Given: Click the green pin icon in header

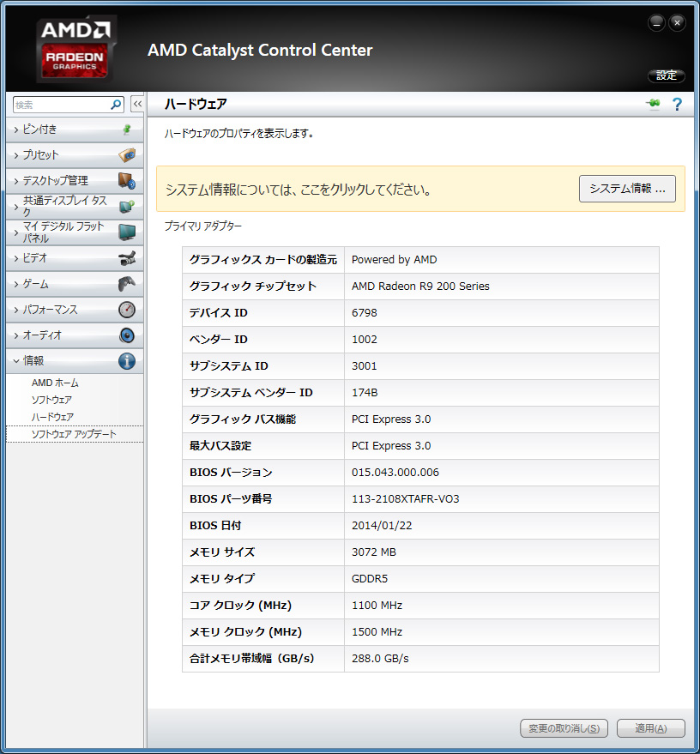Looking at the screenshot, I should coord(654,105).
